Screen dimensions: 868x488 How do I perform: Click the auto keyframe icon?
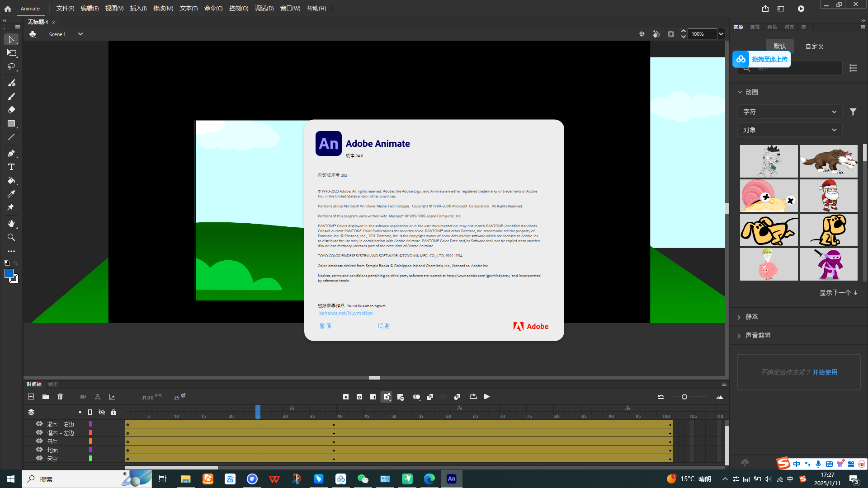(387, 397)
